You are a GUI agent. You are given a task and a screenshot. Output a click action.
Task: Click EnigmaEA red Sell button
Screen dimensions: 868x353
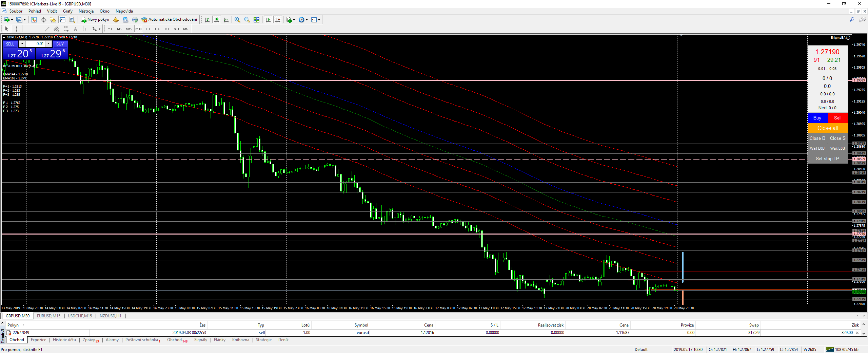coord(838,118)
